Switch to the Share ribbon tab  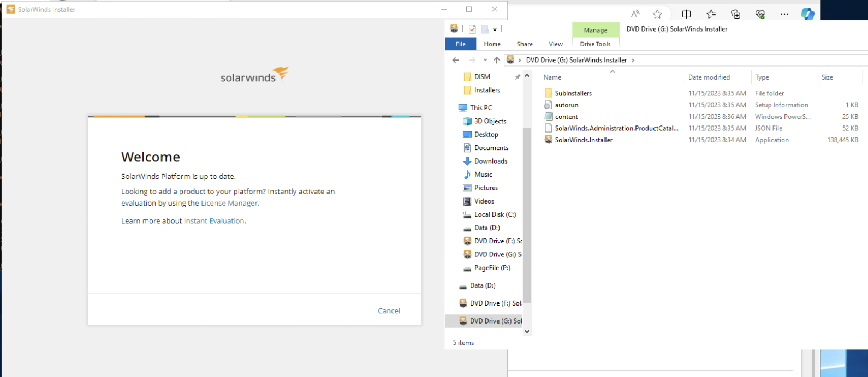[x=525, y=44]
